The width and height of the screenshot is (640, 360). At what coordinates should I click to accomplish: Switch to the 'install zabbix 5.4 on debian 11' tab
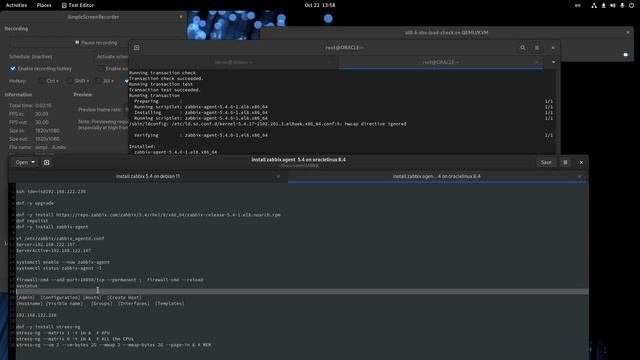[x=148, y=176]
